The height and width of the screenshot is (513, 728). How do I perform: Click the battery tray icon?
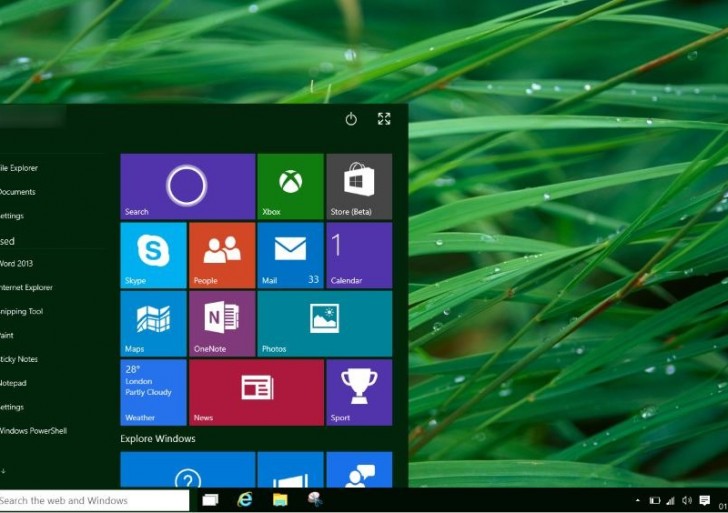pos(655,500)
